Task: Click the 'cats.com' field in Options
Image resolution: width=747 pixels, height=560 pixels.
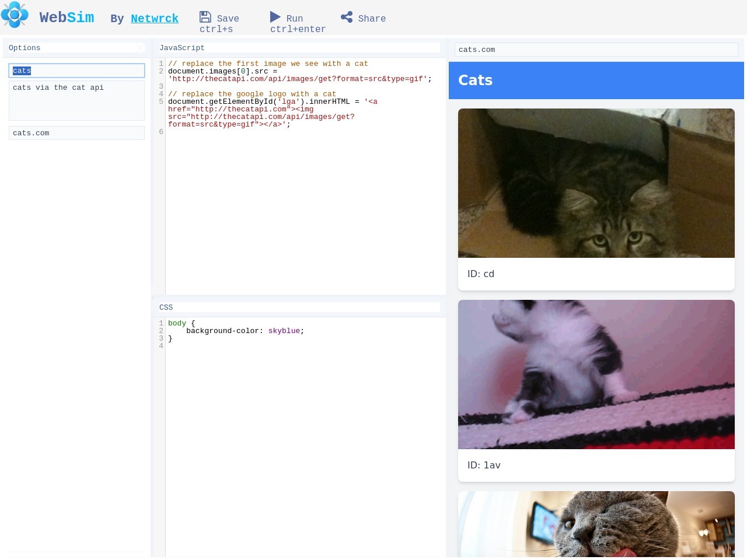Action: coord(76,133)
